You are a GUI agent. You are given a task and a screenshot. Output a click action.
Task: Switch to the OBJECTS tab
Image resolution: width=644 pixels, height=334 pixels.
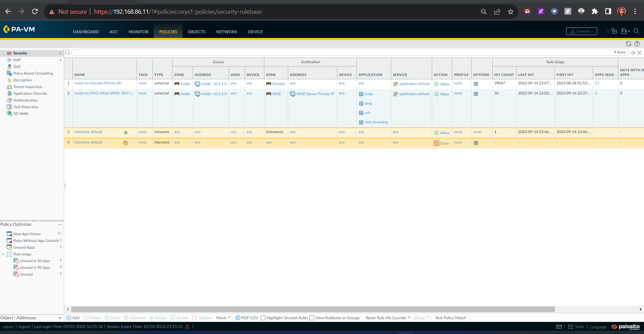[196, 32]
